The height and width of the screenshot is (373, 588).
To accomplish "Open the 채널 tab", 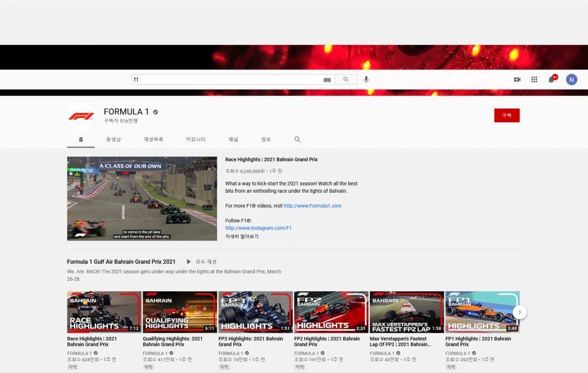I will [x=233, y=139].
